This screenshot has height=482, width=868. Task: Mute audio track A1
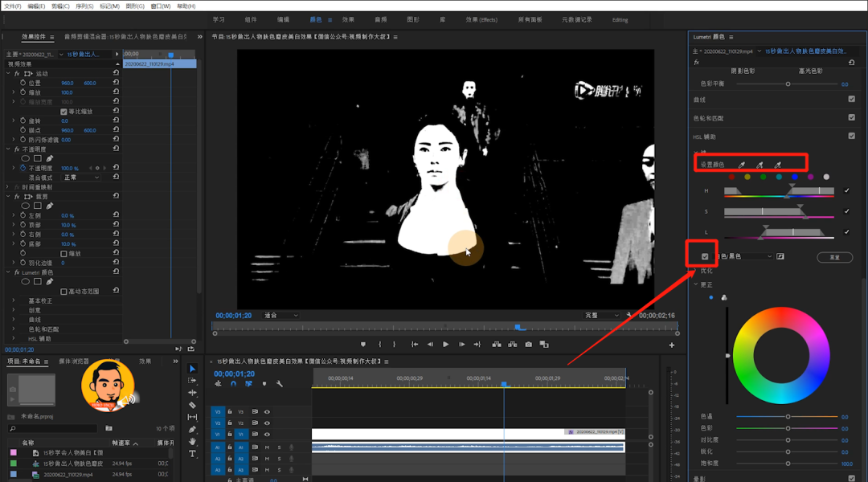tap(267, 447)
